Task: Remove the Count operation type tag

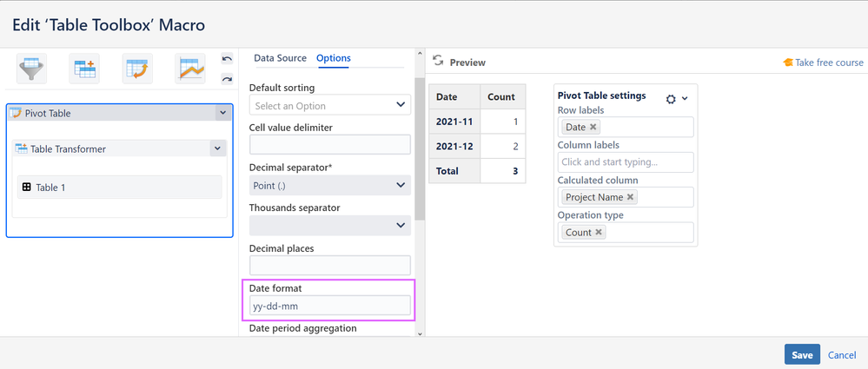Action: click(599, 233)
